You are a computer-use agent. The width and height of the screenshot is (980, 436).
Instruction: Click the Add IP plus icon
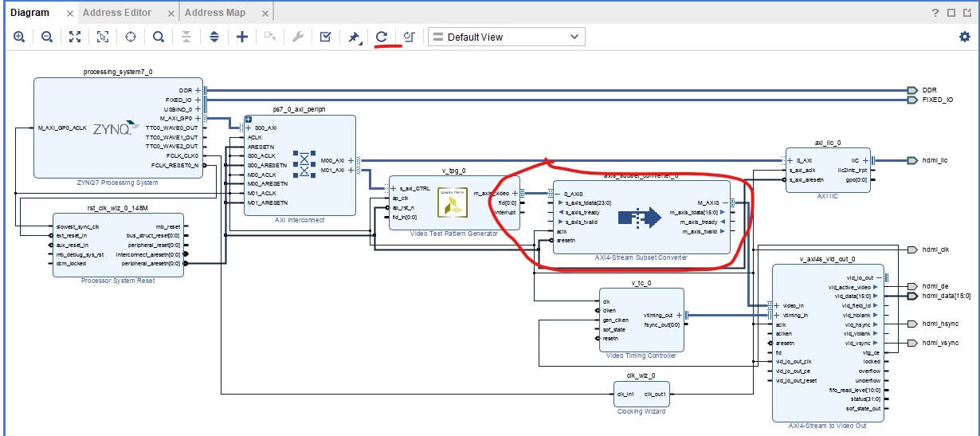[x=242, y=37]
